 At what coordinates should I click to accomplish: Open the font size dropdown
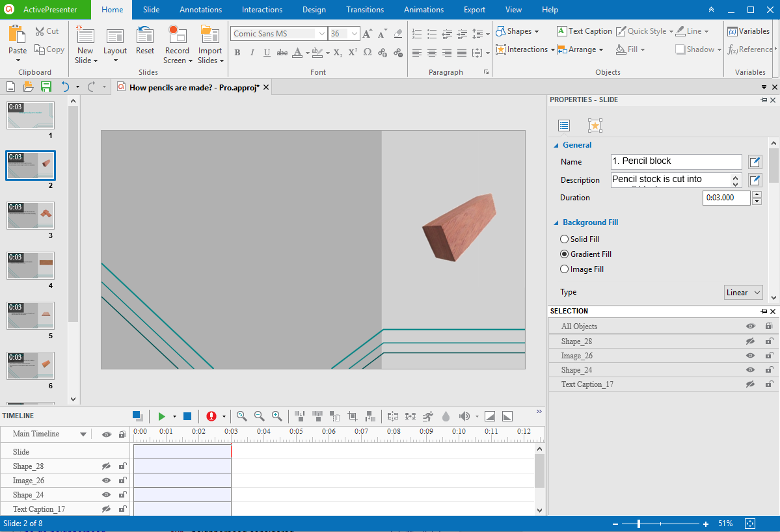pos(354,34)
